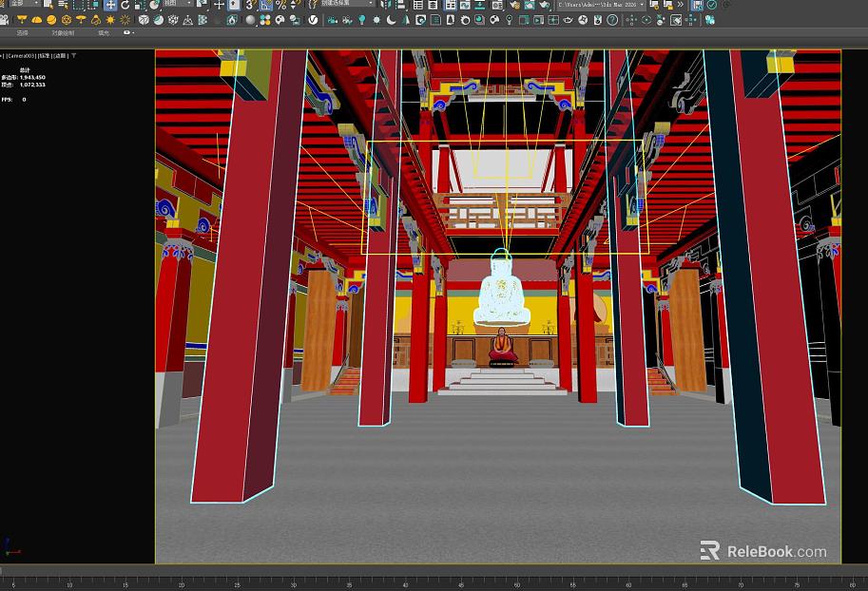The height and width of the screenshot is (591, 868).
Task: Click the Align tool icon
Action: tap(399, 5)
